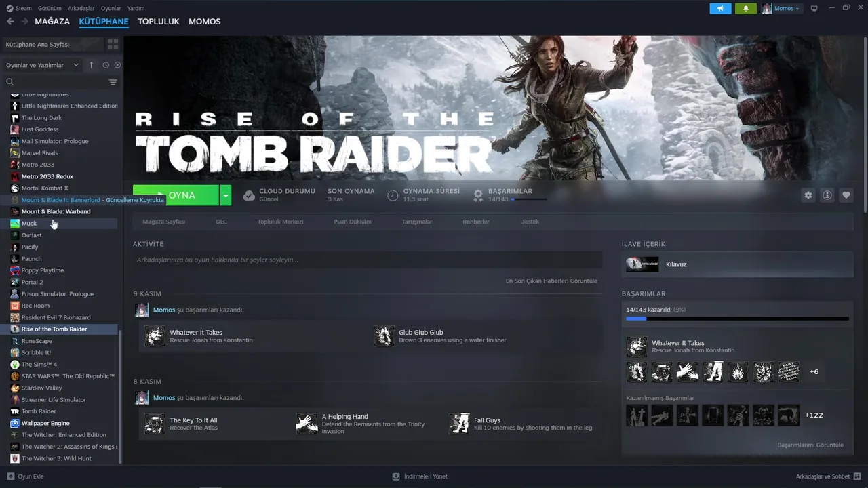Click the game list scrollbar
Screen dimensions: 868x488
point(121,396)
